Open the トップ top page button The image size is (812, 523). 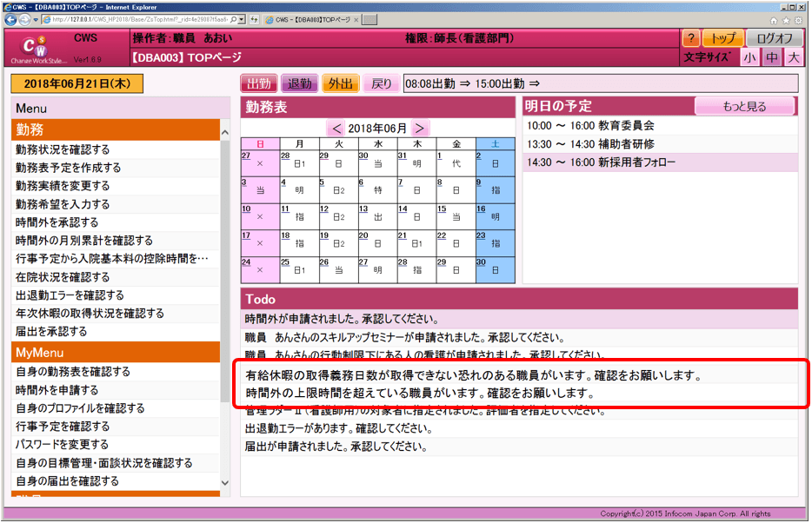(x=722, y=39)
